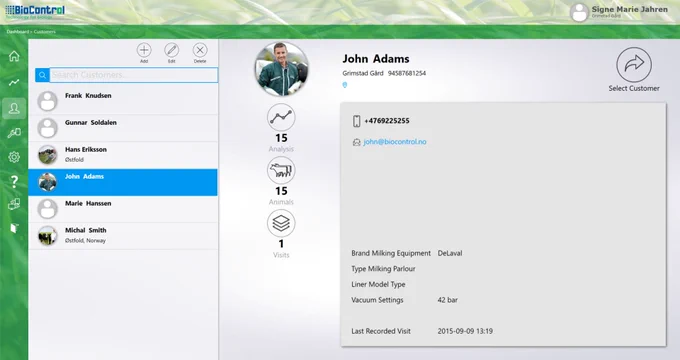Click the 42 bar vacuum value
Screen dimensions: 680x360
point(448,300)
